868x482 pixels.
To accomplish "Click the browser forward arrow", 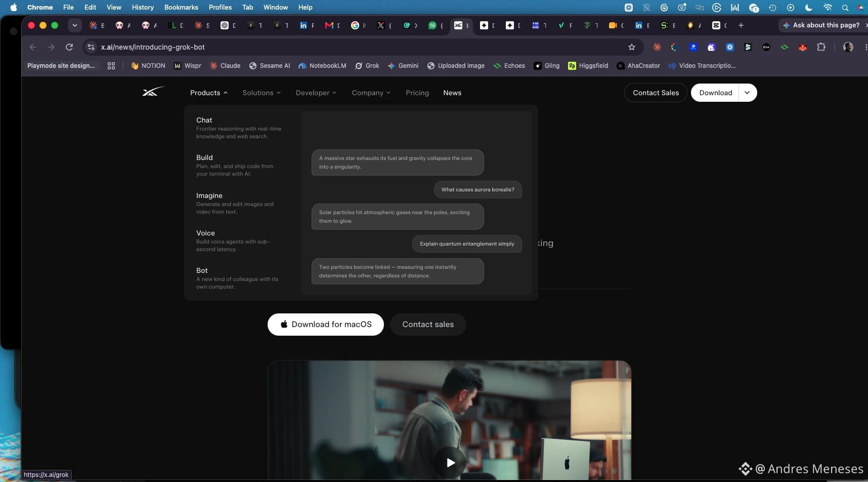I will (51, 47).
